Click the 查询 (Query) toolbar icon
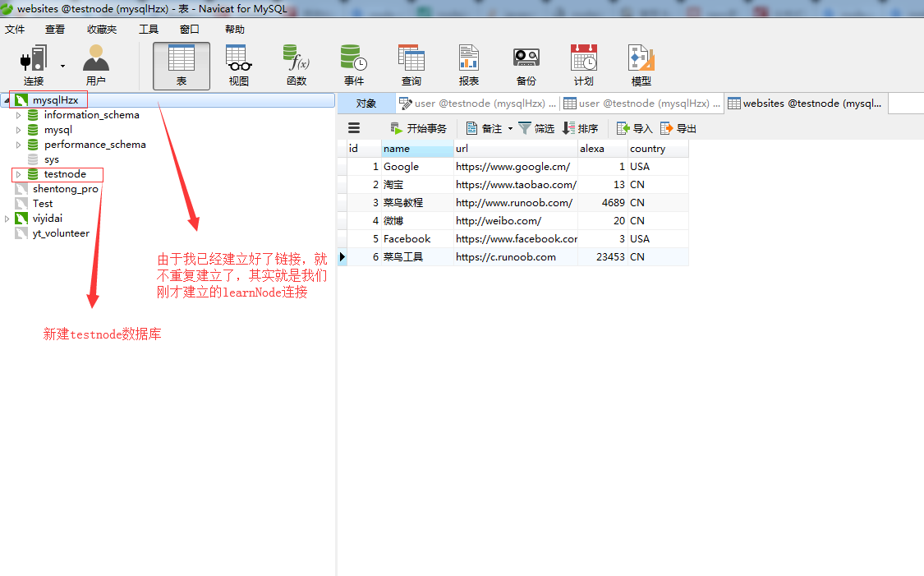 pos(411,64)
